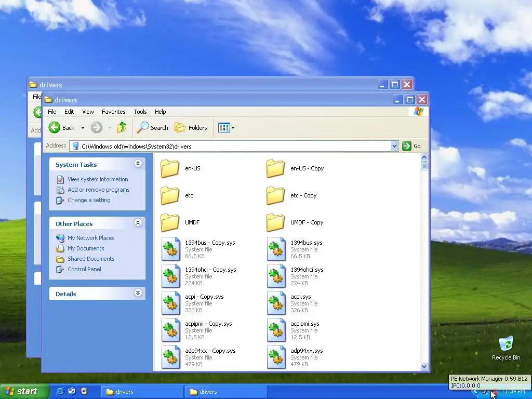
Task: Open File menu in rear drivers window
Action: tap(36, 97)
